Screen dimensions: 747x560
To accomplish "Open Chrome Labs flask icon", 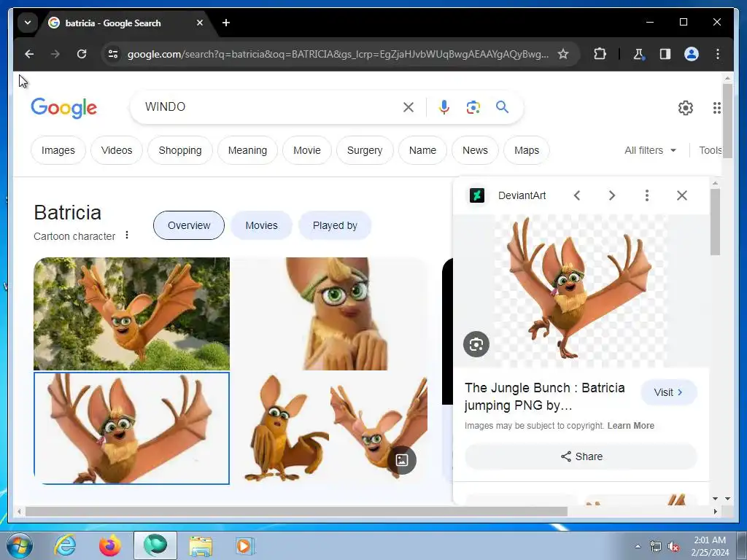I will pyautogui.click(x=638, y=54).
